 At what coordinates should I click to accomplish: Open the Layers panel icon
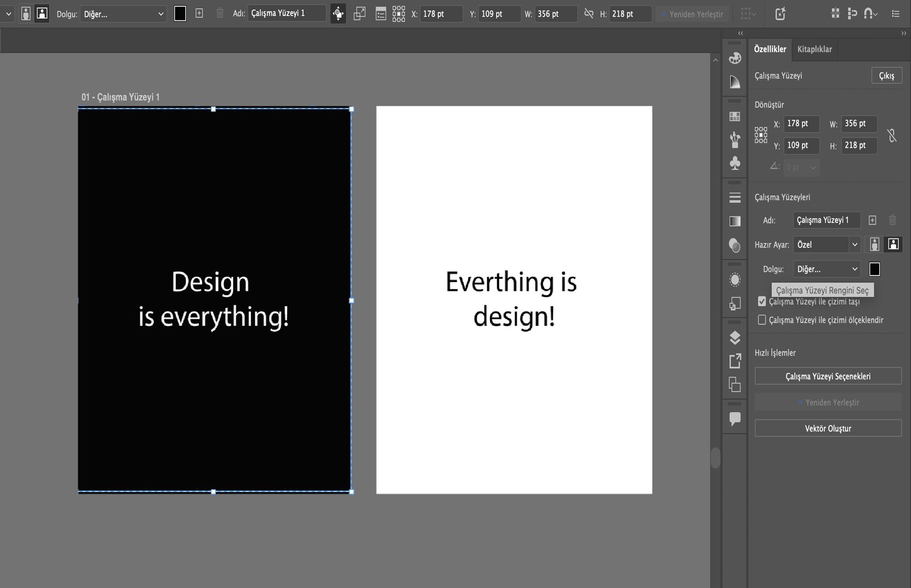coord(734,338)
